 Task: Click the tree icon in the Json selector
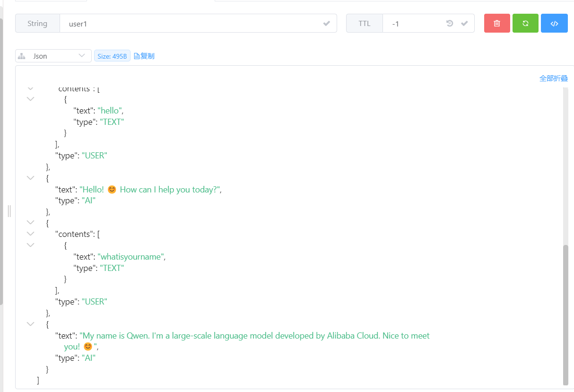pos(21,56)
